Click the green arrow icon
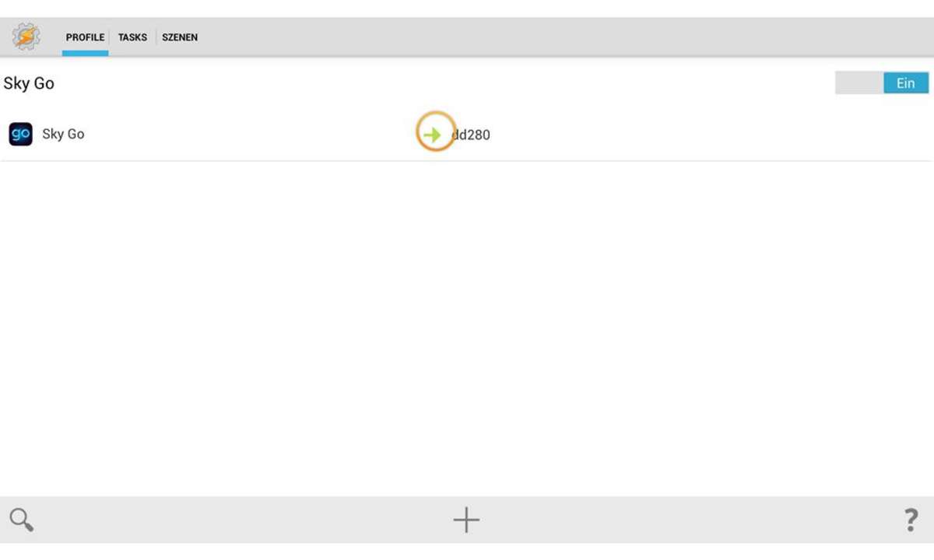The width and height of the screenshot is (934, 560). (432, 135)
